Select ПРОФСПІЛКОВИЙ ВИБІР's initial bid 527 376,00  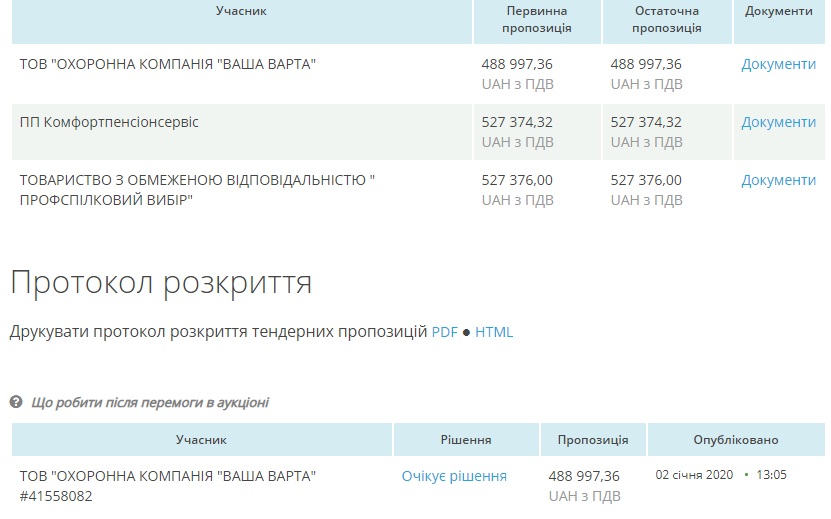pos(517,180)
